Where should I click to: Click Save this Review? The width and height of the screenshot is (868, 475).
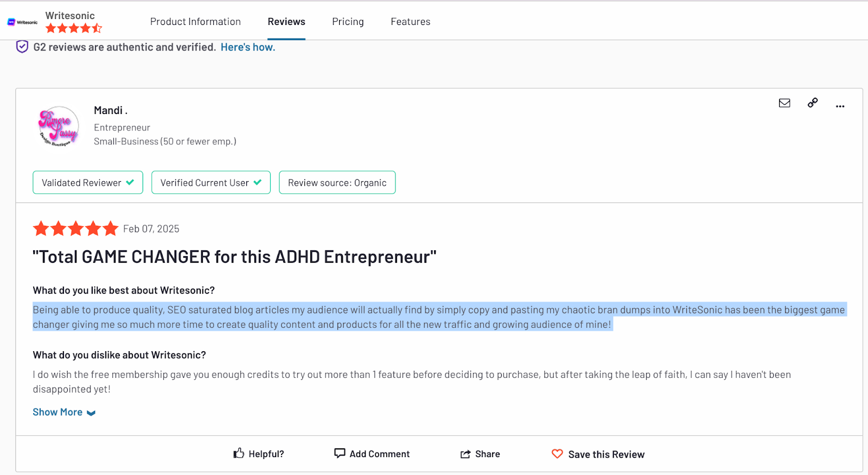(598, 454)
